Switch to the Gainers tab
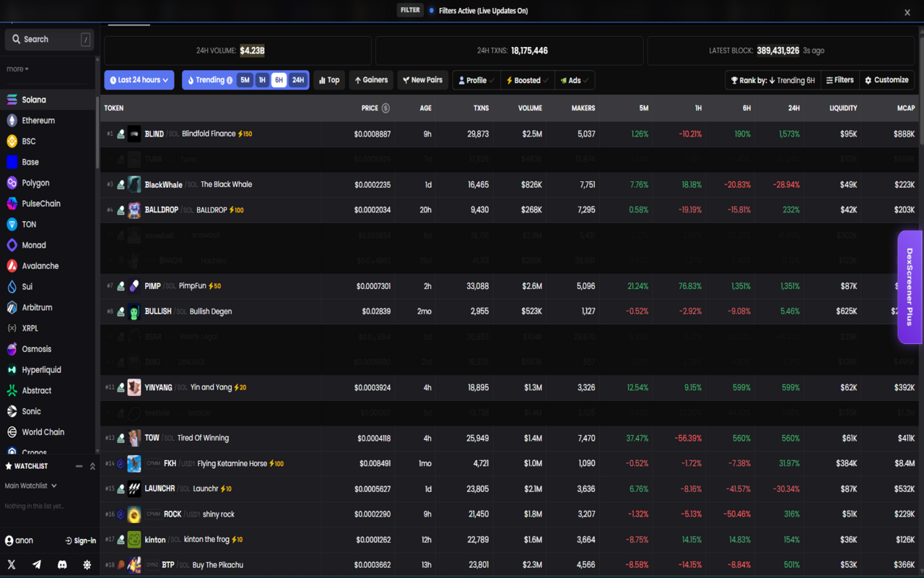This screenshot has width=924, height=578. point(371,80)
